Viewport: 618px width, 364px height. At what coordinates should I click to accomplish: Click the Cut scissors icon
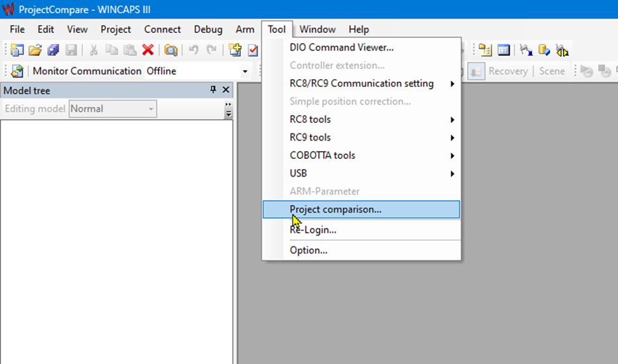click(93, 50)
